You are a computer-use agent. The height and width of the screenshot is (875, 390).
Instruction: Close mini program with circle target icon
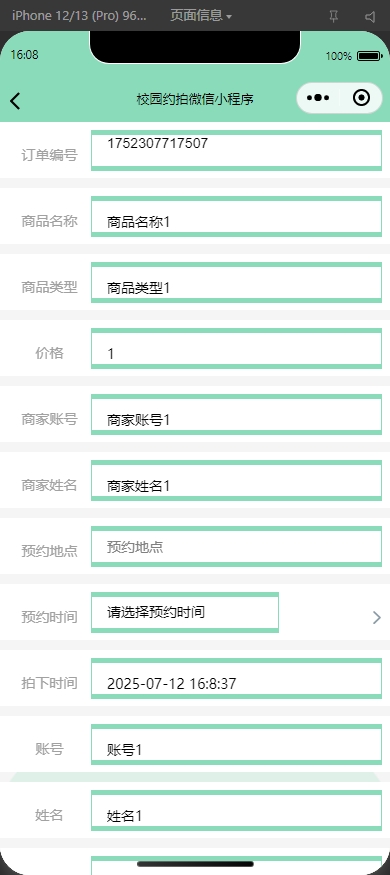click(362, 98)
